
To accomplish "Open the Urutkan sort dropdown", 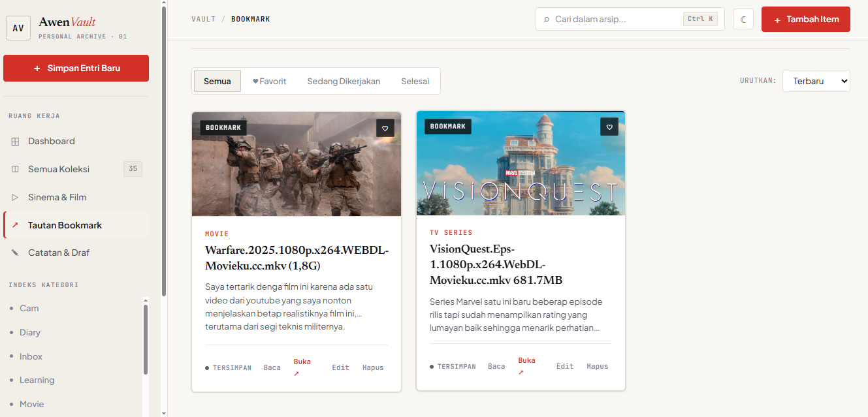I will 816,81.
